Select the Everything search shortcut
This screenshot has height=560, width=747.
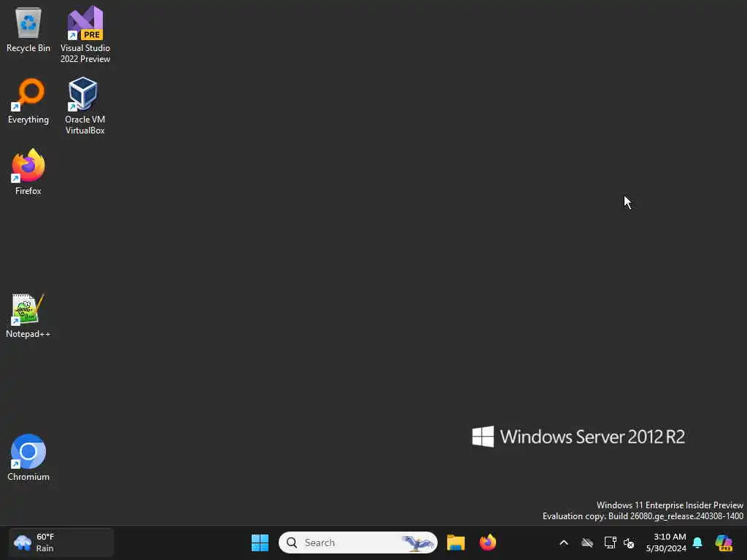(x=28, y=101)
